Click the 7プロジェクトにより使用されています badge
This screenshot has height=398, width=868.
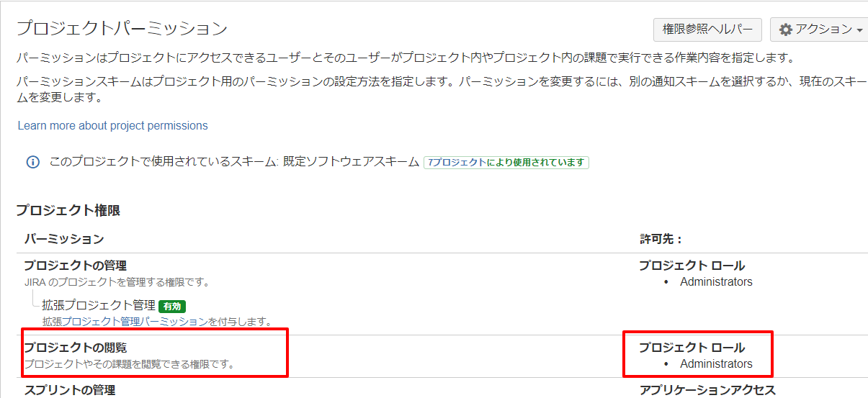click(x=506, y=163)
